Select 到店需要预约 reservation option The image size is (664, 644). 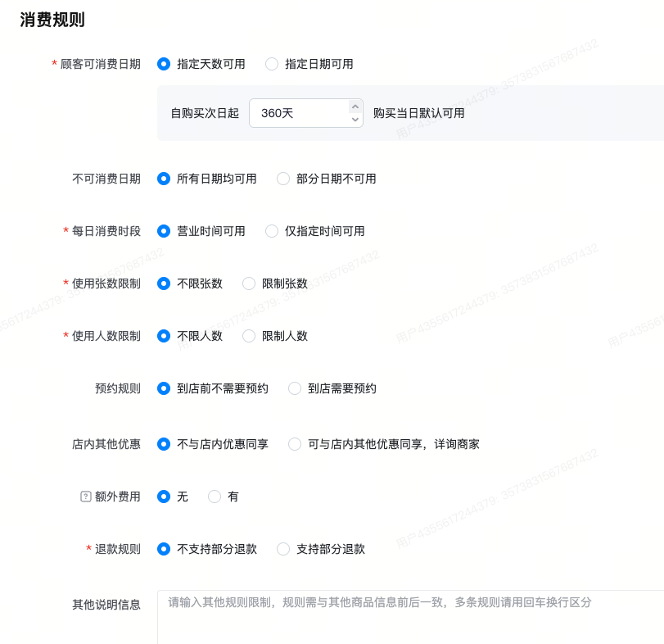[295, 388]
